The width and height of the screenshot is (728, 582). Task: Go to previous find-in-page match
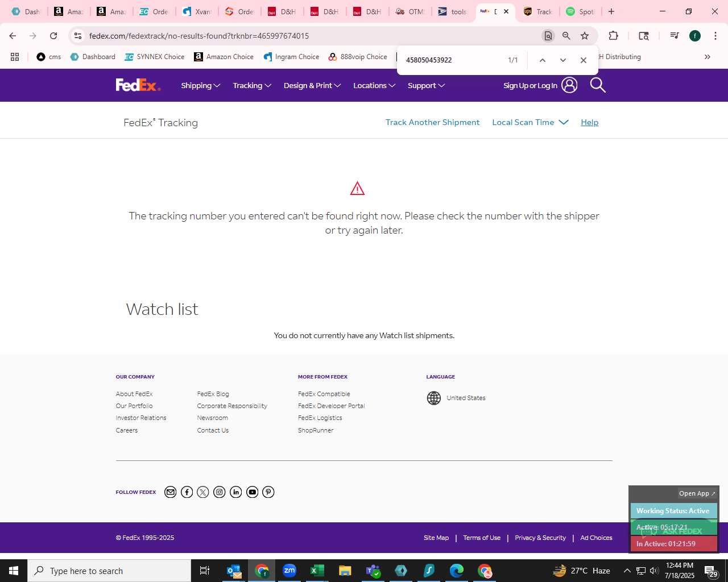pyautogui.click(x=543, y=60)
